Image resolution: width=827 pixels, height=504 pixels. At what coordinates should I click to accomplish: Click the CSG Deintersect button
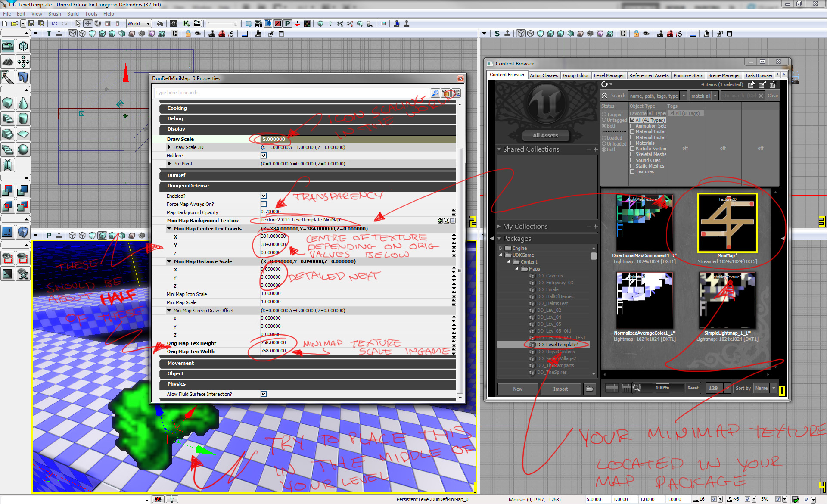23,206
